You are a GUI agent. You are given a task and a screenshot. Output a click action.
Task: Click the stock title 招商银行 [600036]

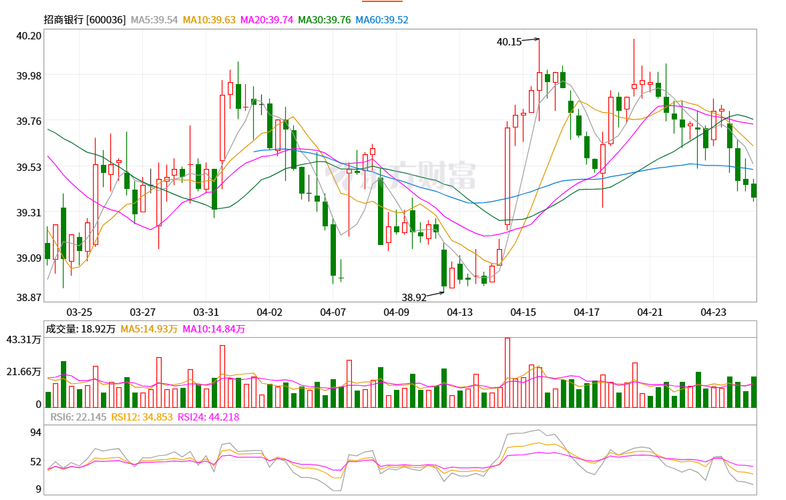click(x=85, y=20)
